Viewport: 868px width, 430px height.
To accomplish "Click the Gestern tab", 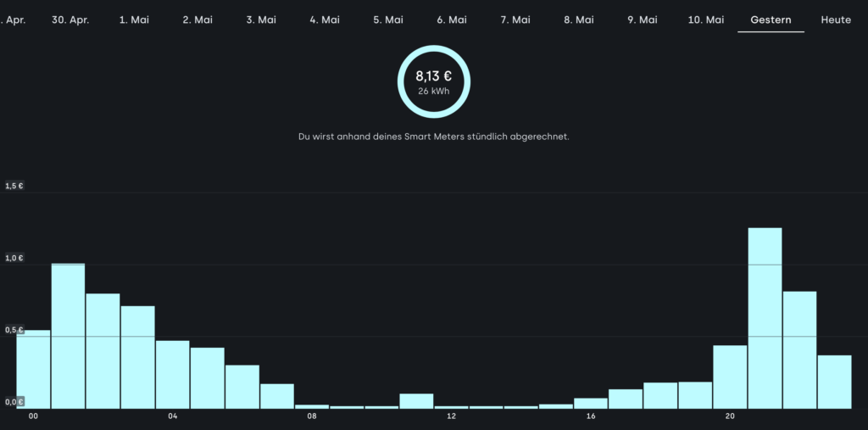I will click(771, 20).
